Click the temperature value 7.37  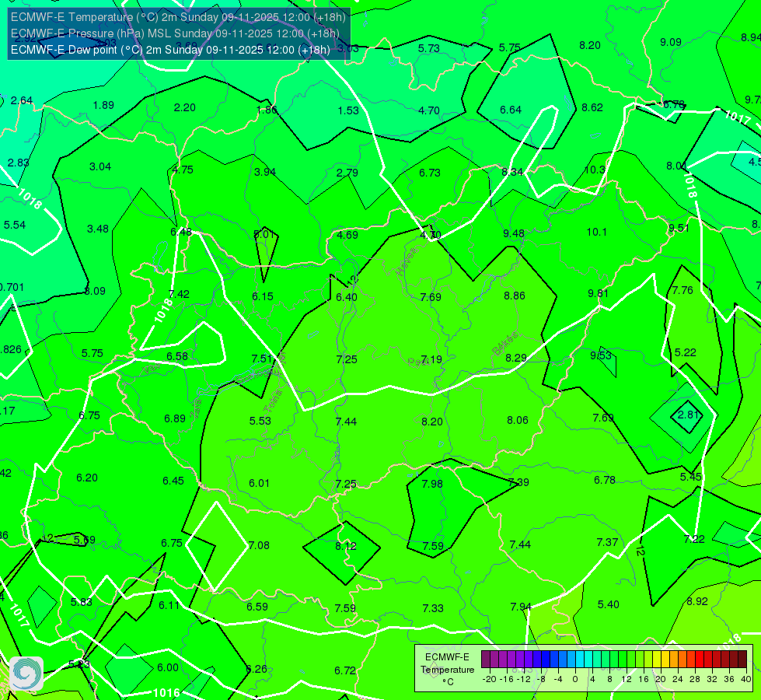click(x=607, y=542)
